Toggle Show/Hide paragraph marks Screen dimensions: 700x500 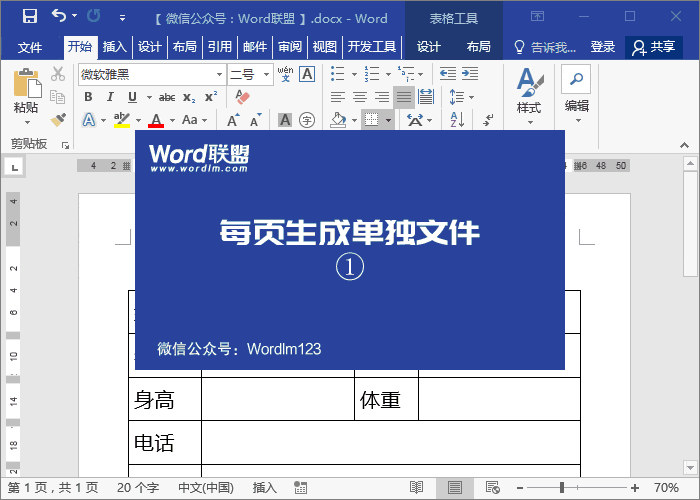pos(489,120)
